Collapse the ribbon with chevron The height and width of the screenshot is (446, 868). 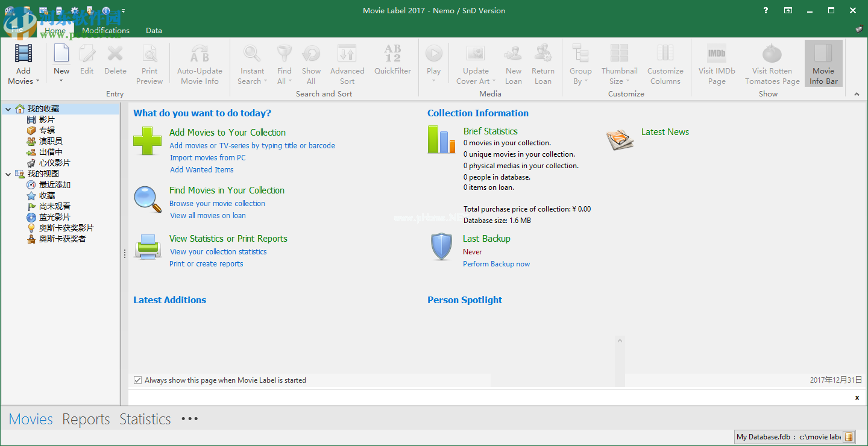coord(857,94)
